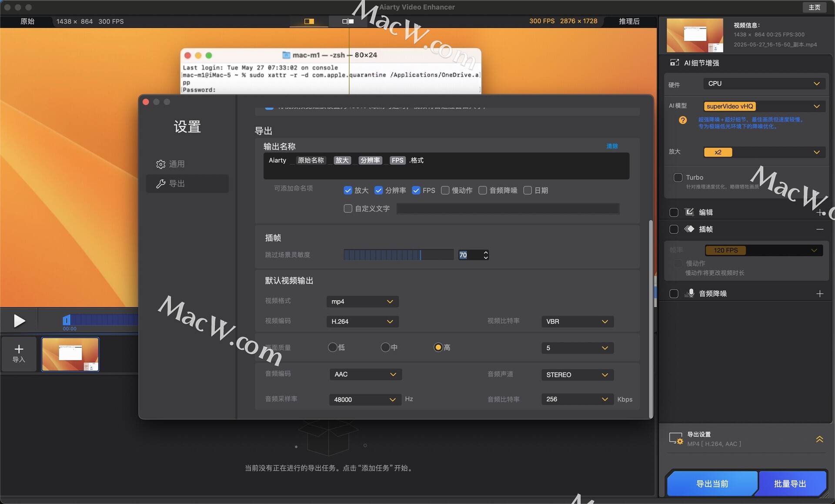Screen dimensions: 835x504
Task: Click the video info preview thumbnail
Action: (x=695, y=35)
